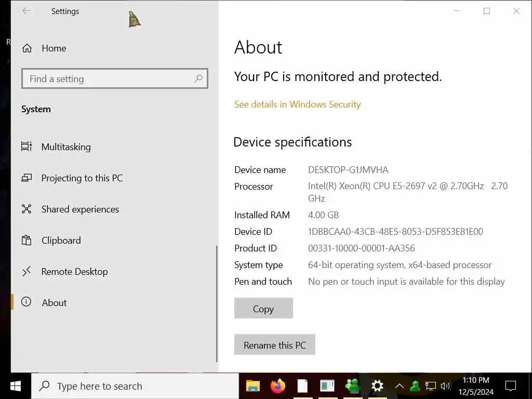This screenshot has width=532, height=399.
Task: Click the device name DESKTOP-G1JMVHA
Action: [348, 170]
